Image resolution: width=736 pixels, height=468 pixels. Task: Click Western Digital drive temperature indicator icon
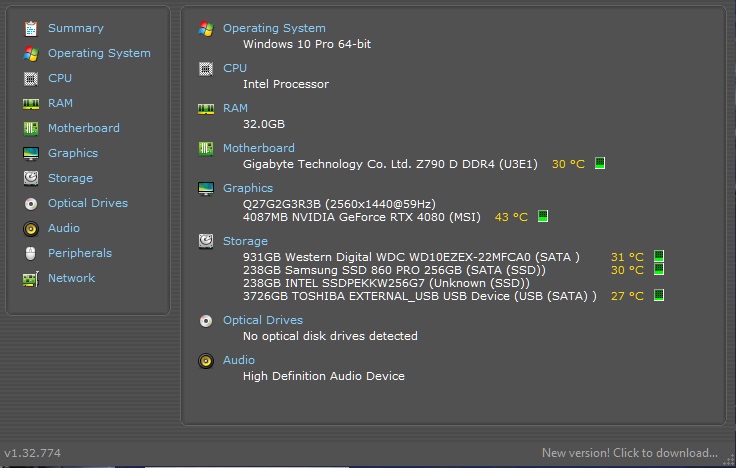click(x=659, y=256)
